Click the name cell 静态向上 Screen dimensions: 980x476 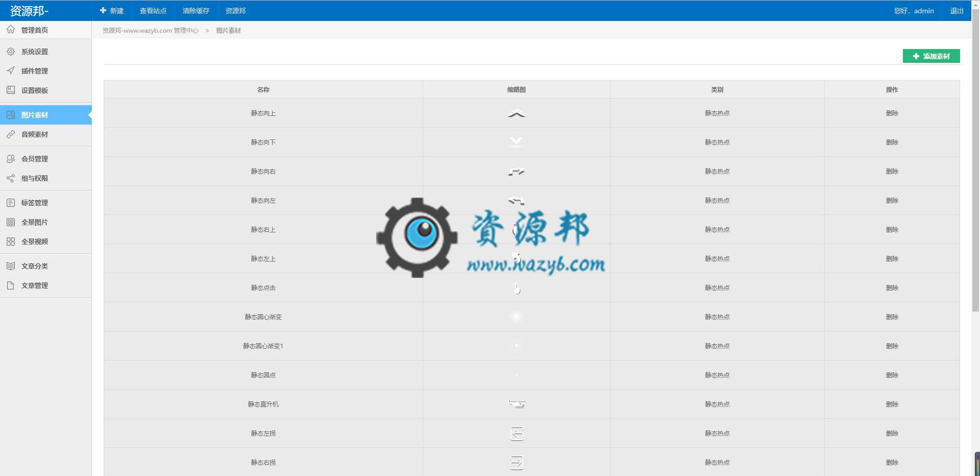tap(263, 113)
